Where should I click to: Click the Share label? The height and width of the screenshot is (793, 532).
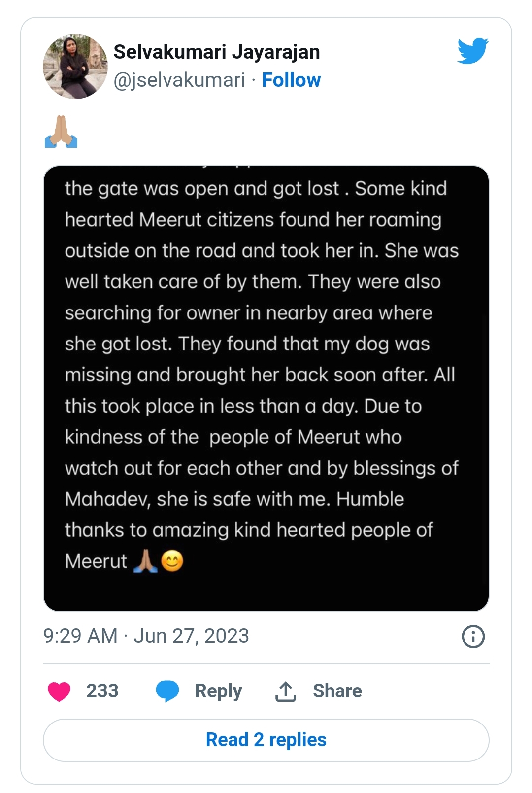[x=337, y=691]
